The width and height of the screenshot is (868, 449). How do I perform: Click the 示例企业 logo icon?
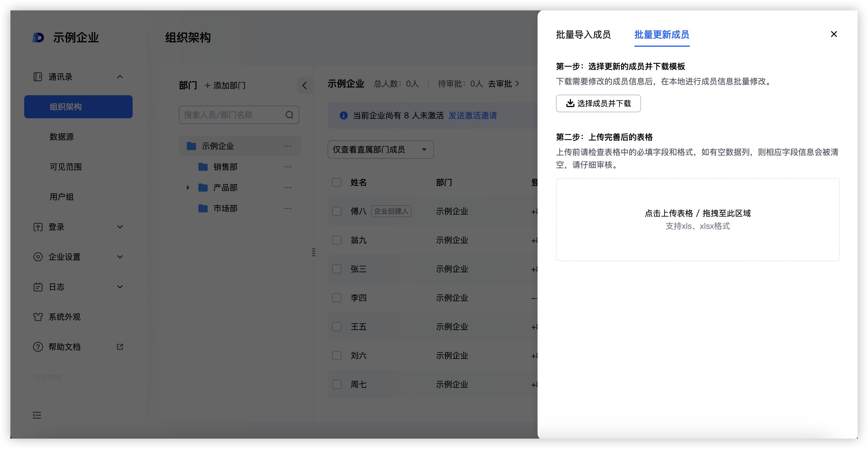pyautogui.click(x=38, y=38)
